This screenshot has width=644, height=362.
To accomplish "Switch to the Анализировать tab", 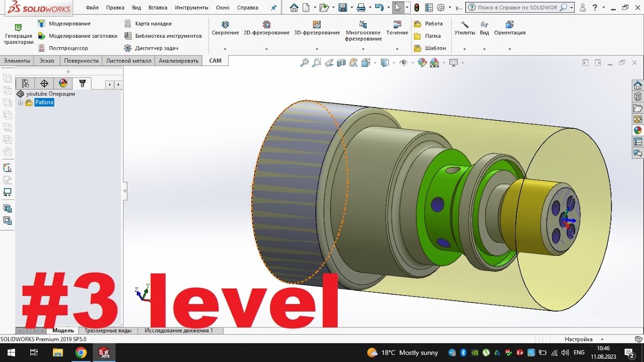I will 179,61.
